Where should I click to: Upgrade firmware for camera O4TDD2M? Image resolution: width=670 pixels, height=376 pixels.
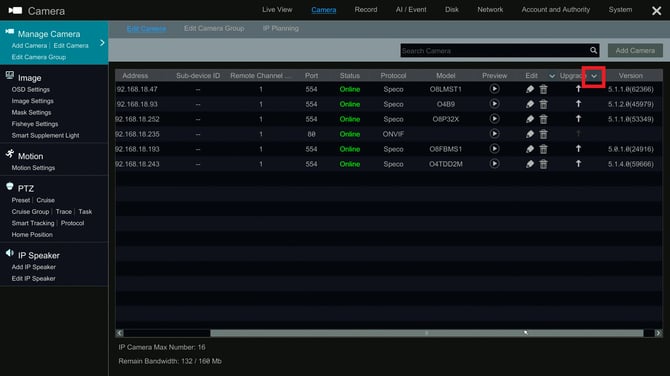tap(578, 163)
